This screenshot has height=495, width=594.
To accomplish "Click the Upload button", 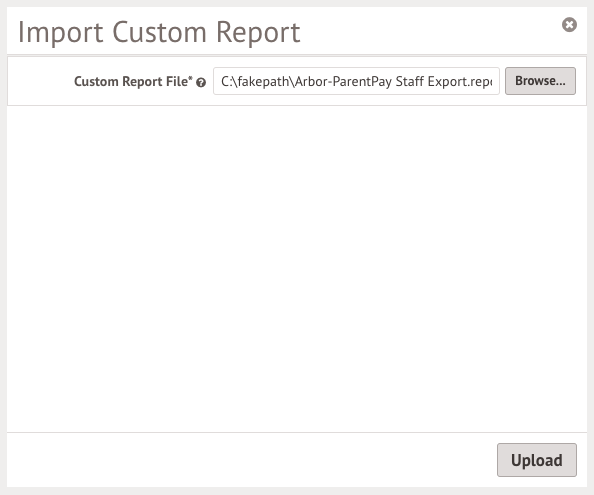I will coord(537,460).
